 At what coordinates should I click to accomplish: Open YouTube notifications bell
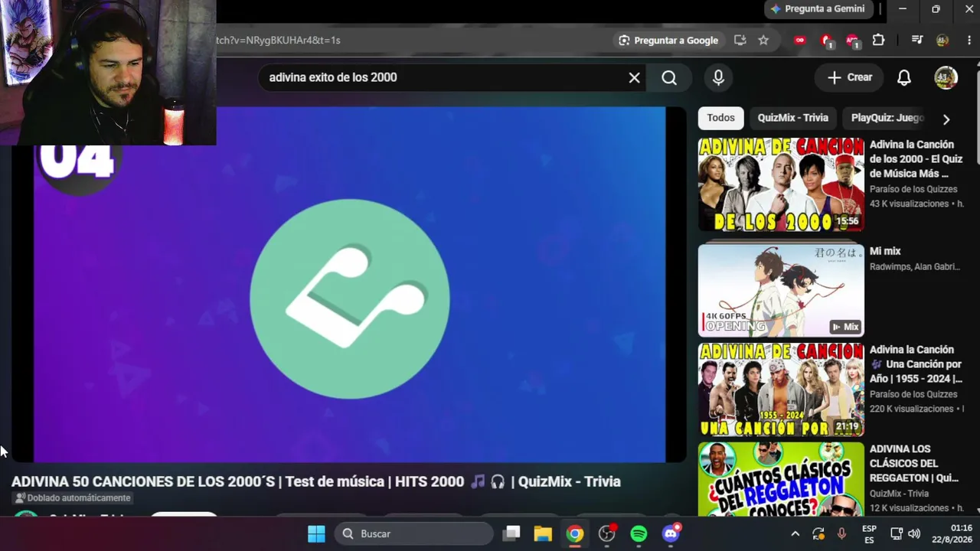904,77
